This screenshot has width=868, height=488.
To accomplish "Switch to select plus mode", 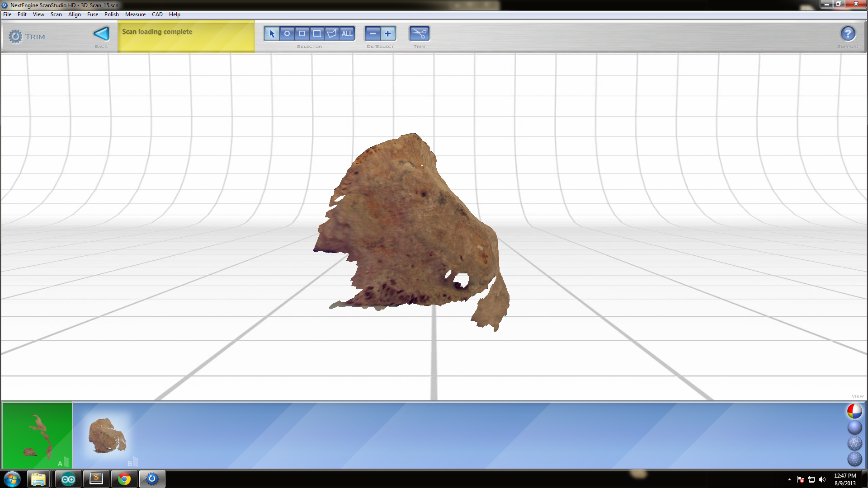I will 388,33.
